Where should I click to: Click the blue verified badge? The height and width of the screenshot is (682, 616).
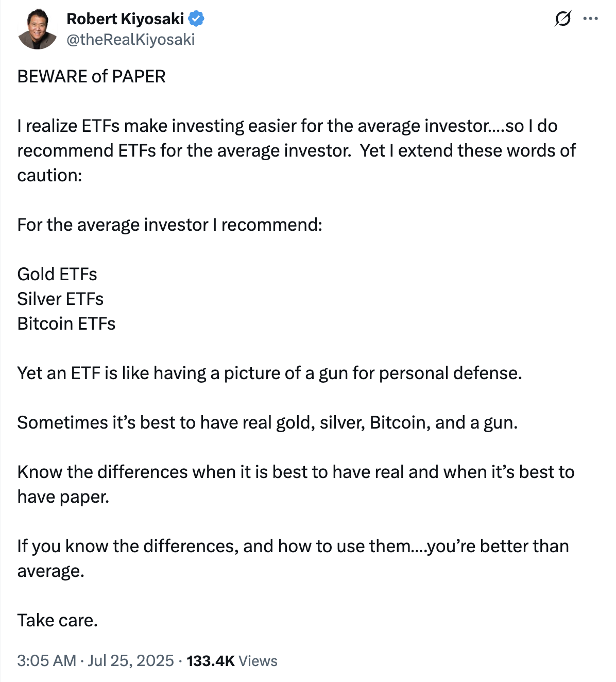tap(196, 18)
